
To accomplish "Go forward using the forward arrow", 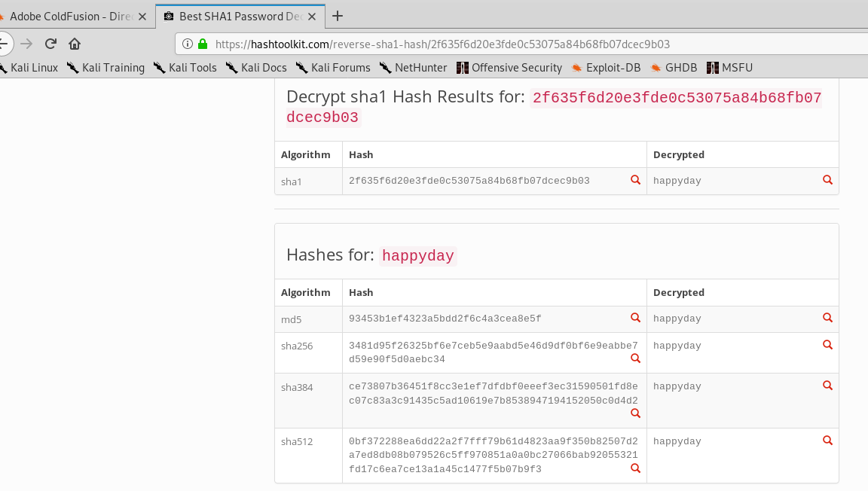I will point(26,44).
